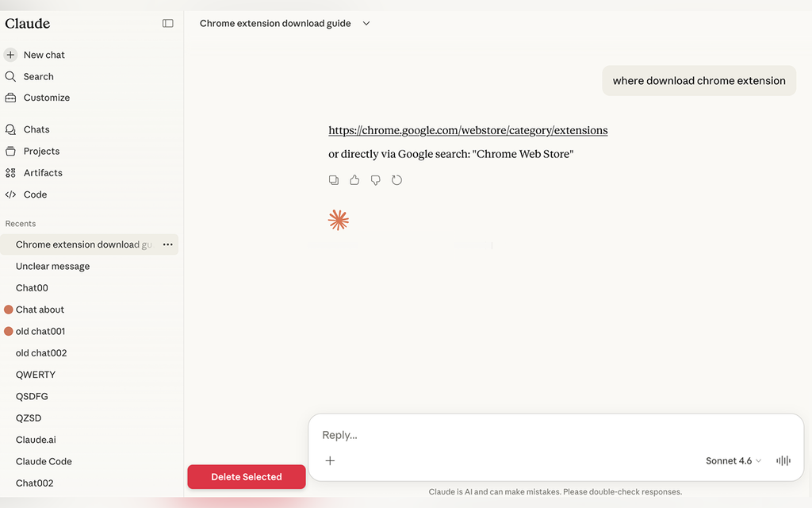Viewport: 812px width, 508px height.
Task: Click the text about Google search Chrome Web Store
Action: pyautogui.click(x=451, y=154)
